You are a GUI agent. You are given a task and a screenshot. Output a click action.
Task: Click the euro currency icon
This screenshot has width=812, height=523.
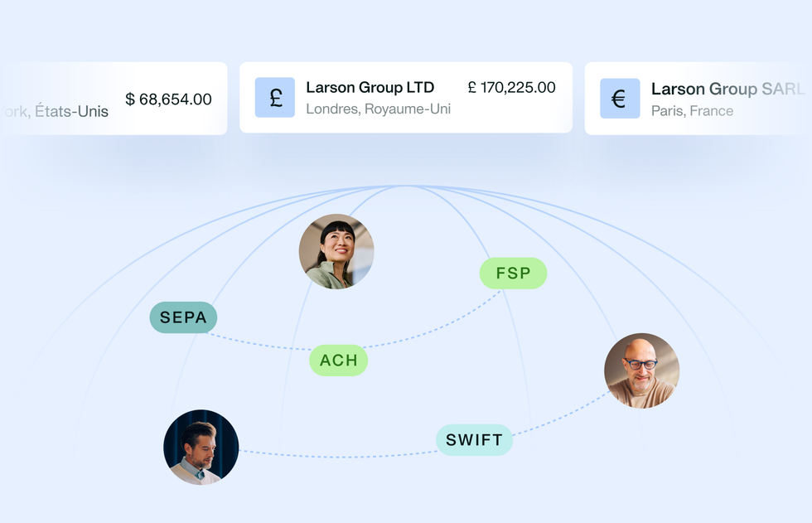tap(620, 99)
